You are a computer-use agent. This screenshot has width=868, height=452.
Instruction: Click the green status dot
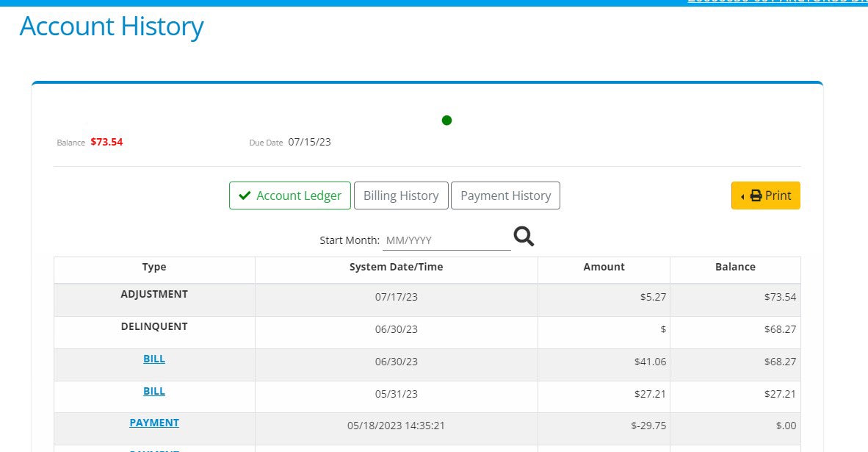(x=446, y=121)
